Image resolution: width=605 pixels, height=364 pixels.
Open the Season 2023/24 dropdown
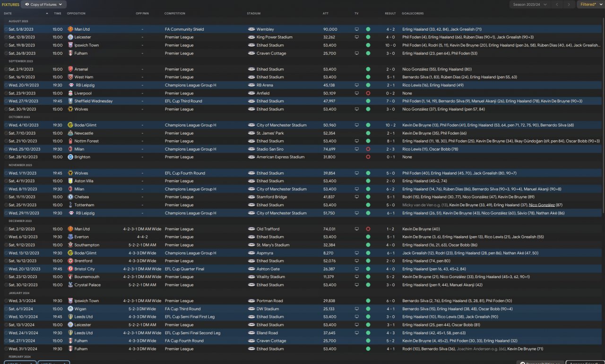coord(530,5)
